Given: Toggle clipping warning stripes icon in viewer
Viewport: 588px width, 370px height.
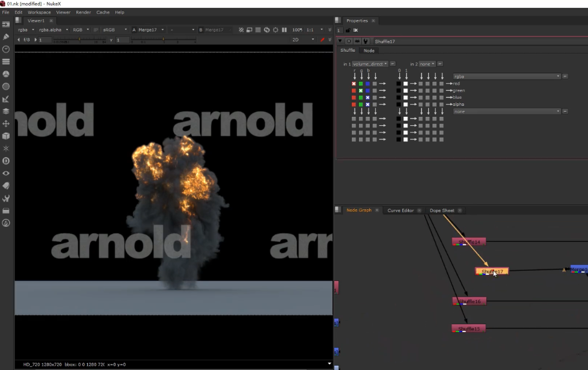Looking at the screenshot, I should point(240,29).
